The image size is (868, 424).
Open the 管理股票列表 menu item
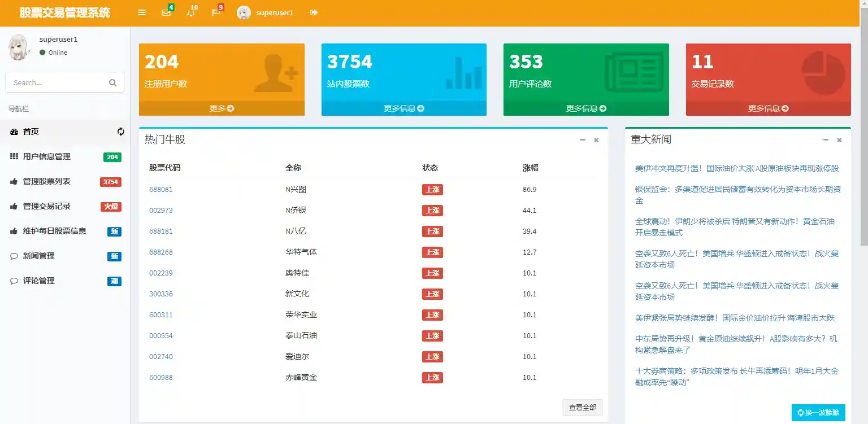click(x=52, y=181)
